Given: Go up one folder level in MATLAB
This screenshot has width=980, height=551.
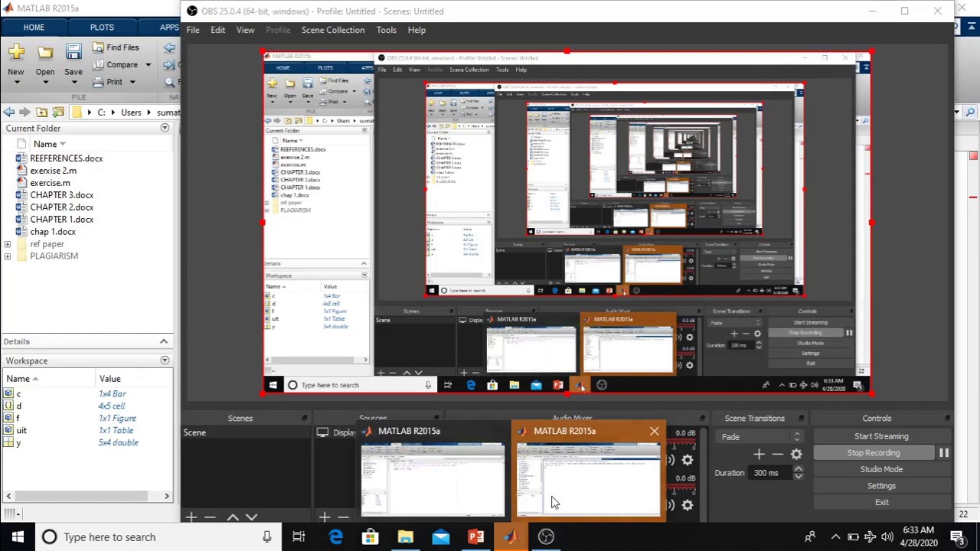Looking at the screenshot, I should coord(41,112).
